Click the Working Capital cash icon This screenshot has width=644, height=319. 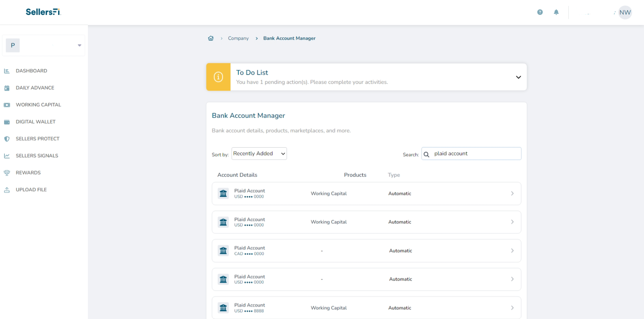click(7, 105)
